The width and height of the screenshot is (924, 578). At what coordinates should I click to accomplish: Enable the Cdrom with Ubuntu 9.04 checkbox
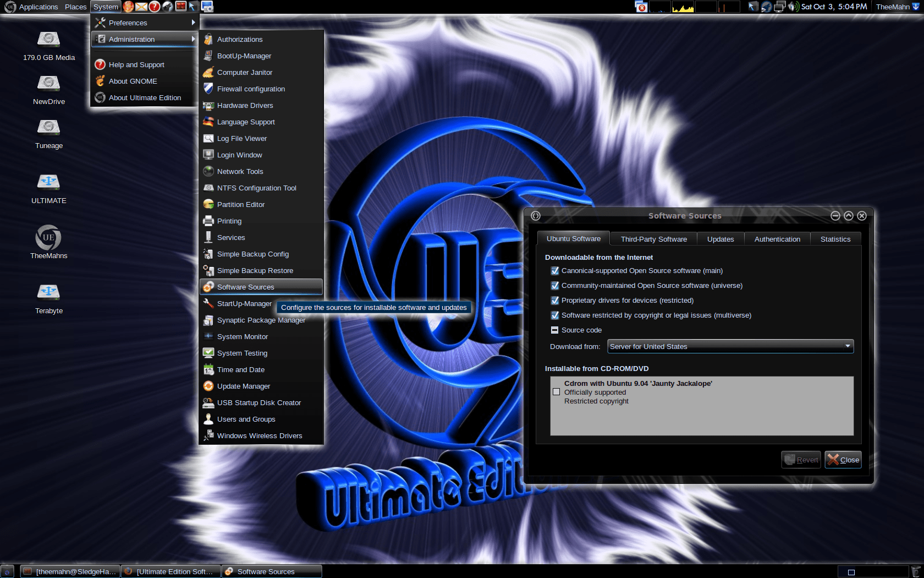pyautogui.click(x=557, y=392)
